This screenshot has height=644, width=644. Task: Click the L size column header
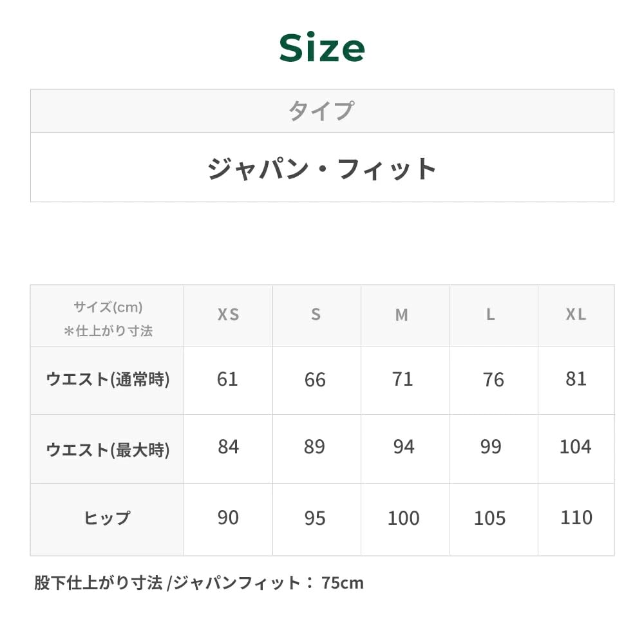click(x=491, y=315)
